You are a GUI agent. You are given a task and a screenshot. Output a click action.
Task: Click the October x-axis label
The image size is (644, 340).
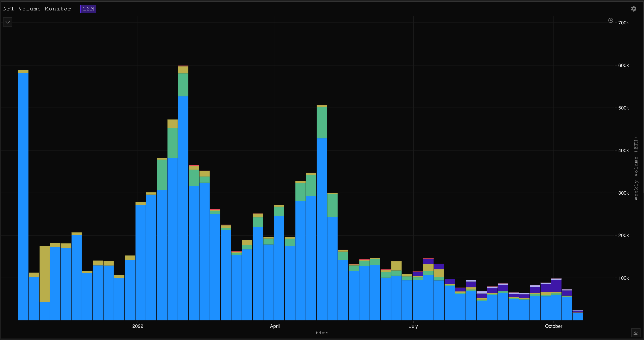(553, 326)
